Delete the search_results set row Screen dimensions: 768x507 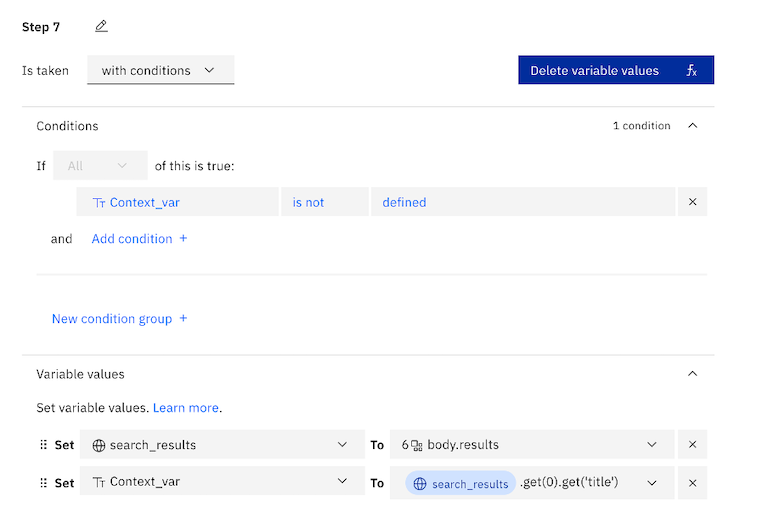[x=693, y=444]
